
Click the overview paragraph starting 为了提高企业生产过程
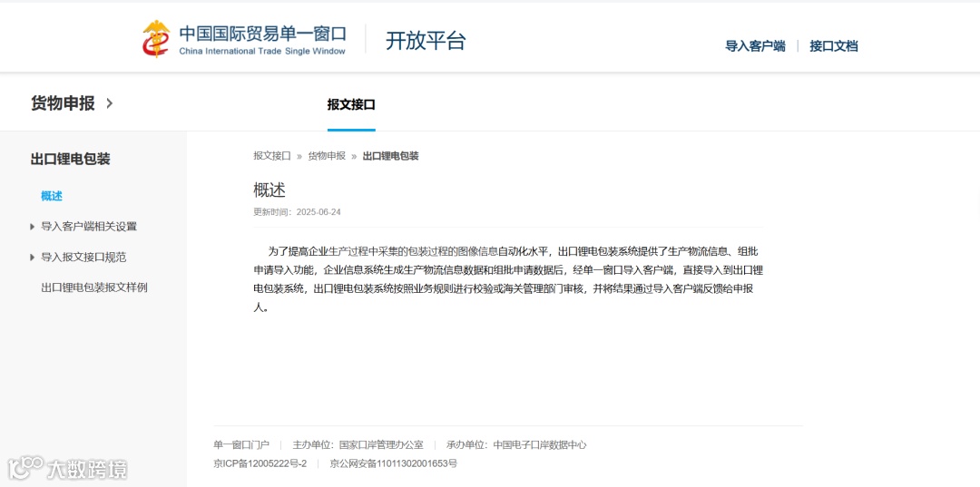(508, 279)
